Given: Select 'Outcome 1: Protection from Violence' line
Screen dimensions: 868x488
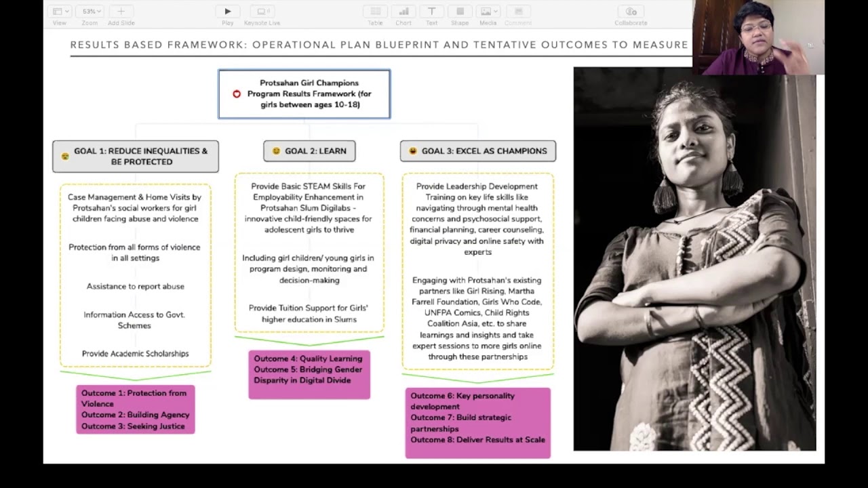Looking at the screenshot, I should click(134, 399).
